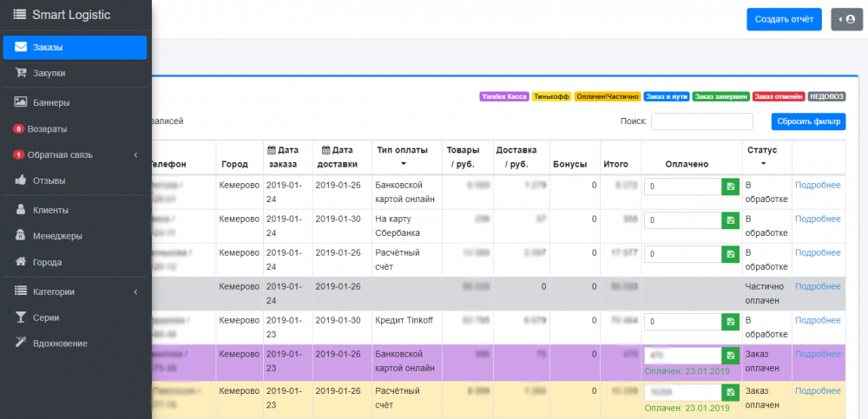The width and height of the screenshot is (868, 419).
Task: Click the Сбросить фильтр button
Action: 807,121
